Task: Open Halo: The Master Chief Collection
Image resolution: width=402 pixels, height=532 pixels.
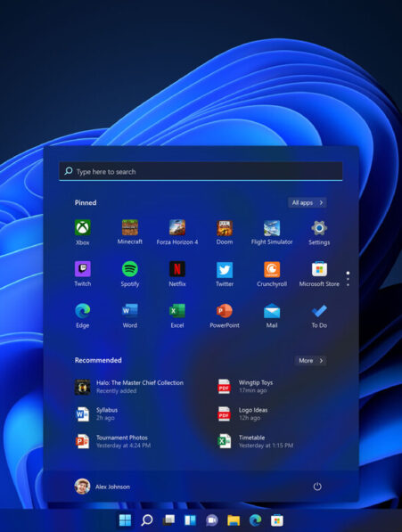Action: pos(129,387)
